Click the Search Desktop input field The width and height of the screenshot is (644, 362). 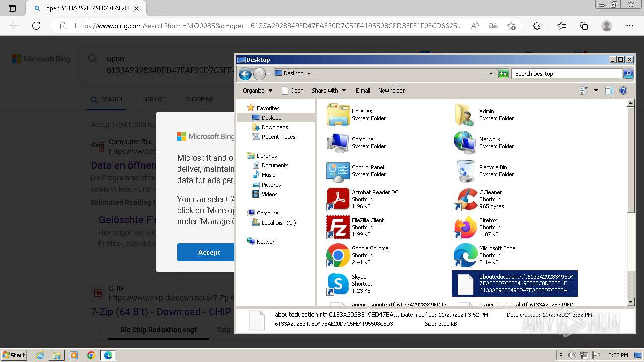[x=568, y=74]
